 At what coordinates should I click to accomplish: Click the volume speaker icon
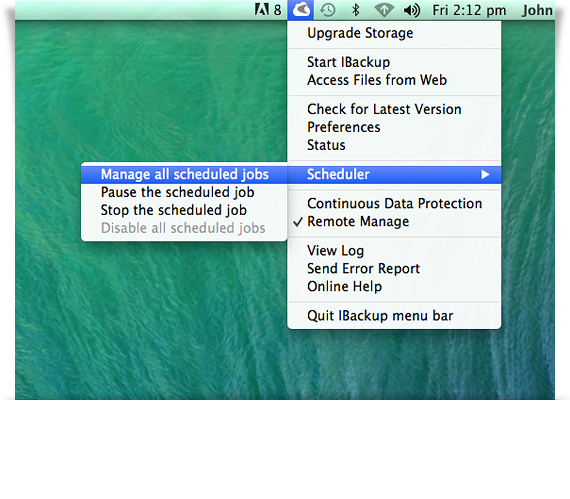tap(412, 10)
